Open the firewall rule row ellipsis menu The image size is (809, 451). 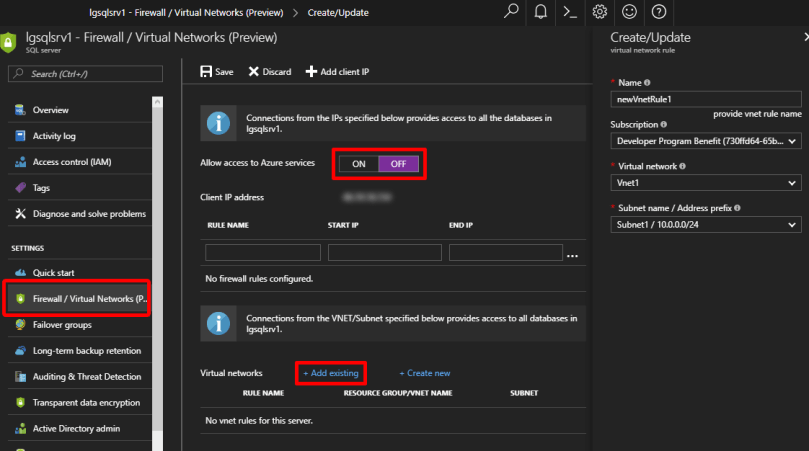pos(573,255)
